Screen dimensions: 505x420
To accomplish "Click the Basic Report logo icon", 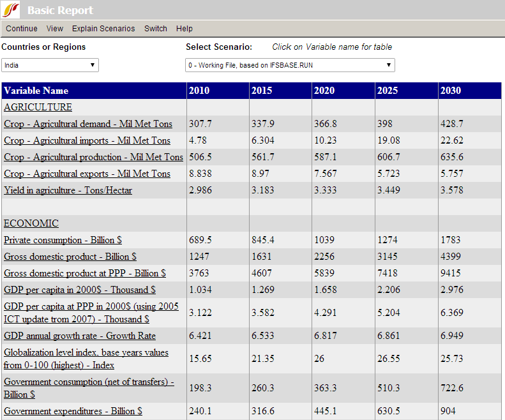I will [12, 10].
